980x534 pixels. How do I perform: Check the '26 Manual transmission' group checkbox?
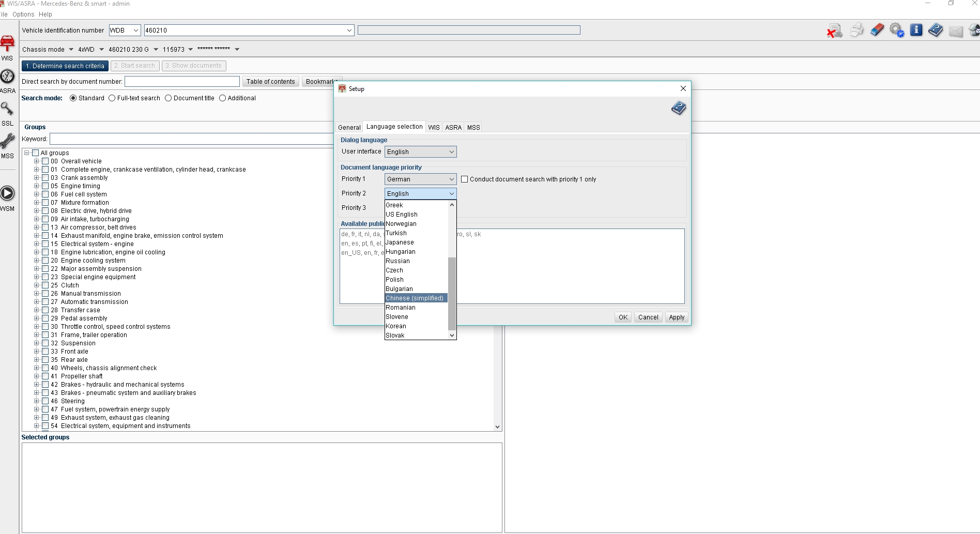click(x=45, y=294)
